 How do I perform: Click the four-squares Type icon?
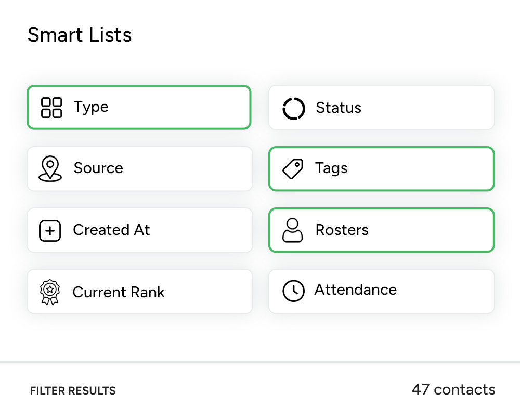(51, 108)
